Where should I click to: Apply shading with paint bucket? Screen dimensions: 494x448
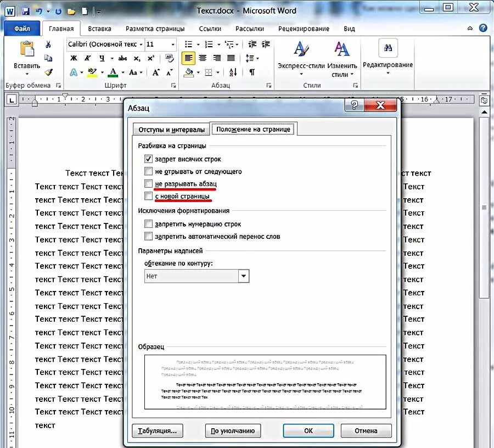(x=188, y=72)
